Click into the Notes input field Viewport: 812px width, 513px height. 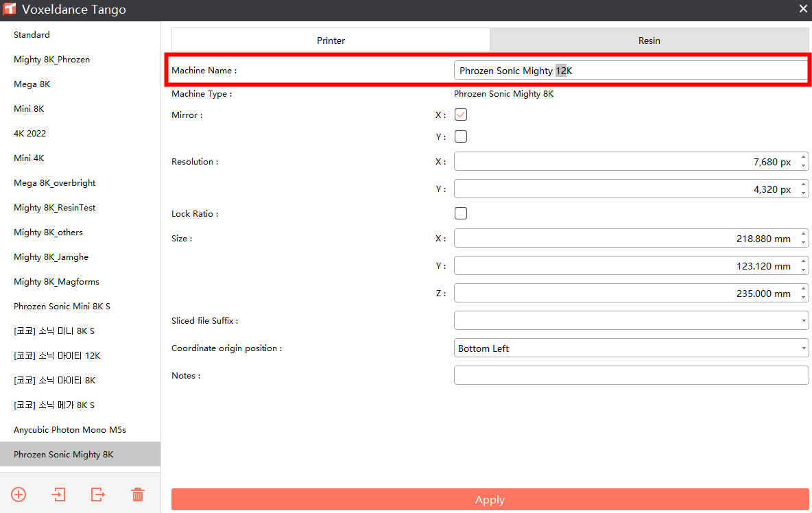pos(631,376)
